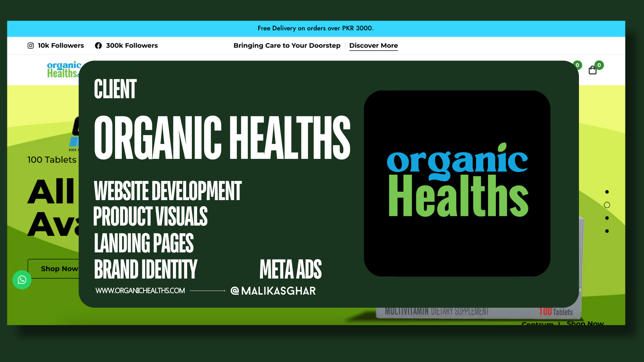Select the third slide indicator dot
This screenshot has width=644, height=362.
[607, 218]
